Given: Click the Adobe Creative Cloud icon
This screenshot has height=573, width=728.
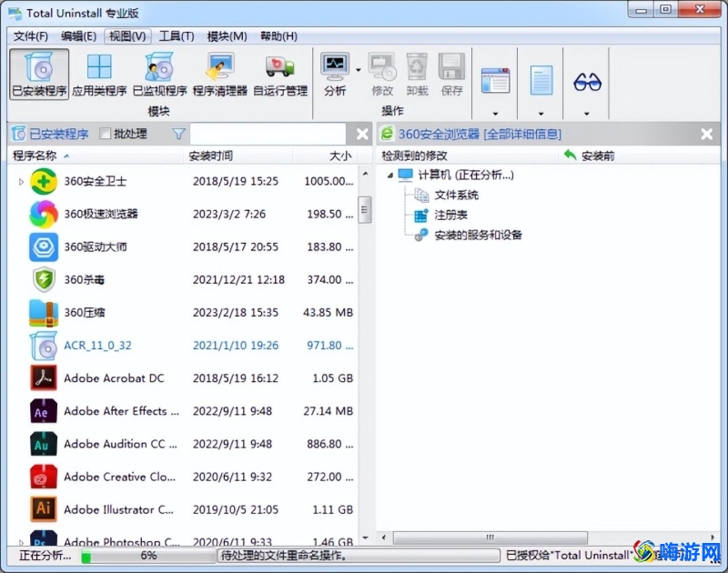Looking at the screenshot, I should (x=44, y=477).
